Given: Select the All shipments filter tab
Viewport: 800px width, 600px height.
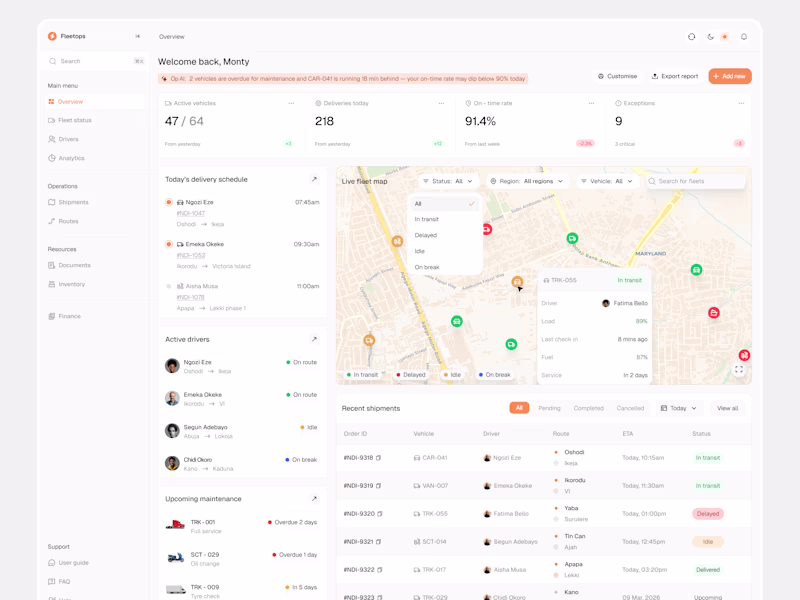Looking at the screenshot, I should pos(519,408).
